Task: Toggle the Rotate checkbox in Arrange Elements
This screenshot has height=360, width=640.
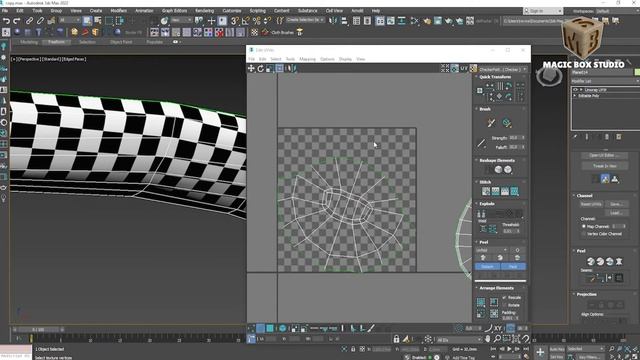Action: (504, 305)
